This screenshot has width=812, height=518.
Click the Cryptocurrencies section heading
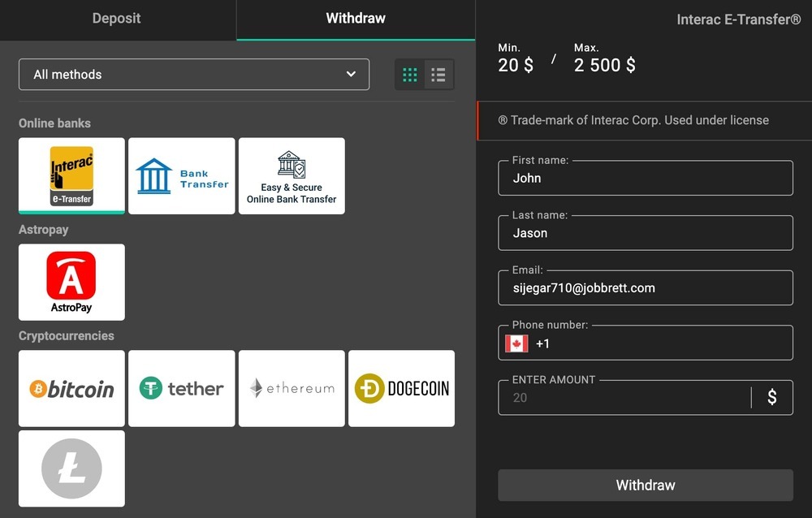[67, 335]
